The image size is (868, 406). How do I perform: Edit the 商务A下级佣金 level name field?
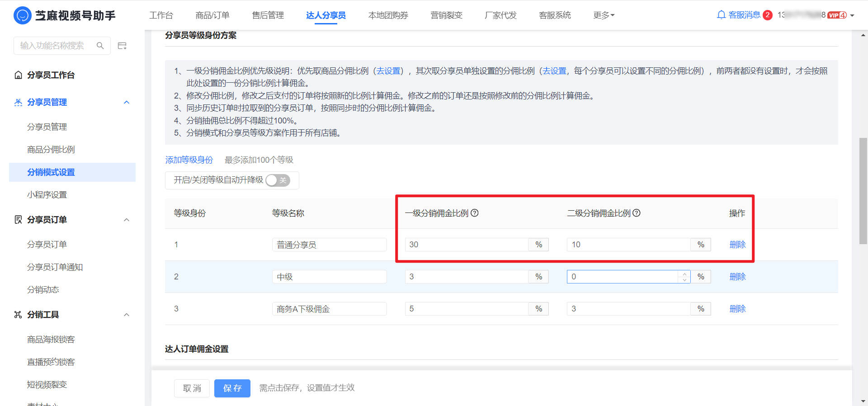point(330,309)
